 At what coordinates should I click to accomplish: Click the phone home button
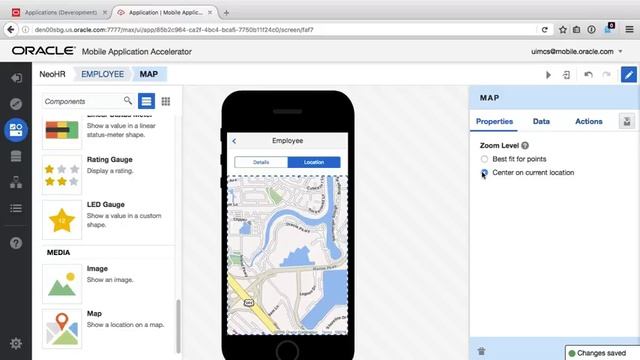(287, 350)
